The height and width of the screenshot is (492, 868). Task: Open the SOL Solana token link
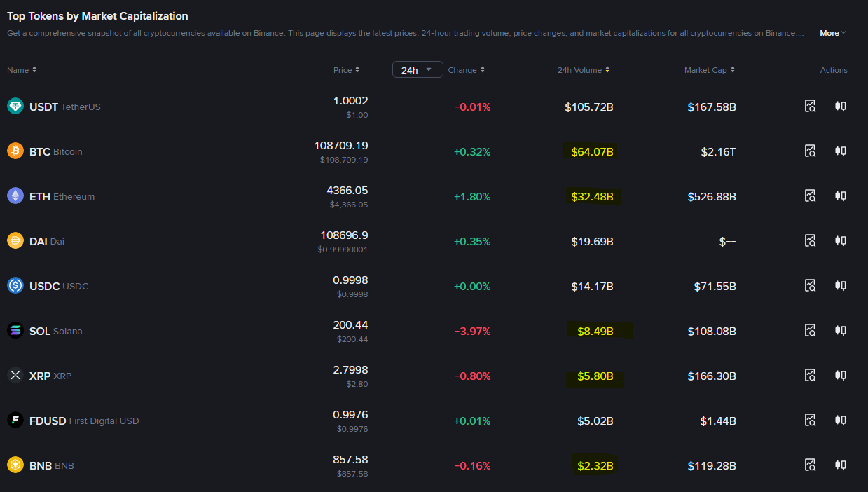56,331
